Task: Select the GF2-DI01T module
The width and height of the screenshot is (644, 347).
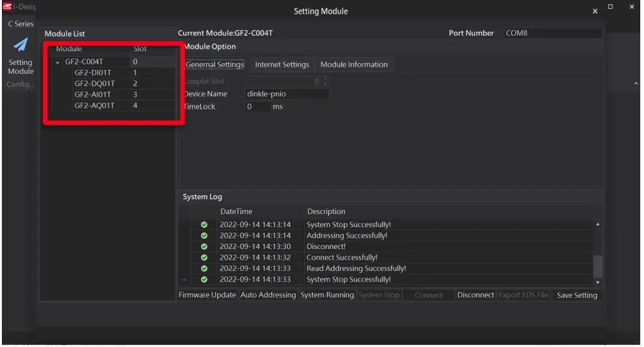Action: coord(92,73)
